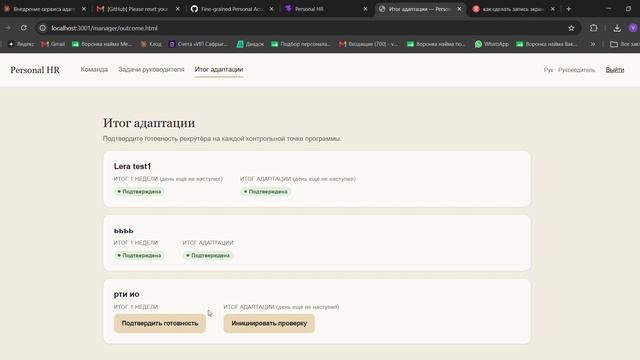Minimize the browser window
Image resolution: width=640 pixels, height=360 pixels.
point(608,9)
